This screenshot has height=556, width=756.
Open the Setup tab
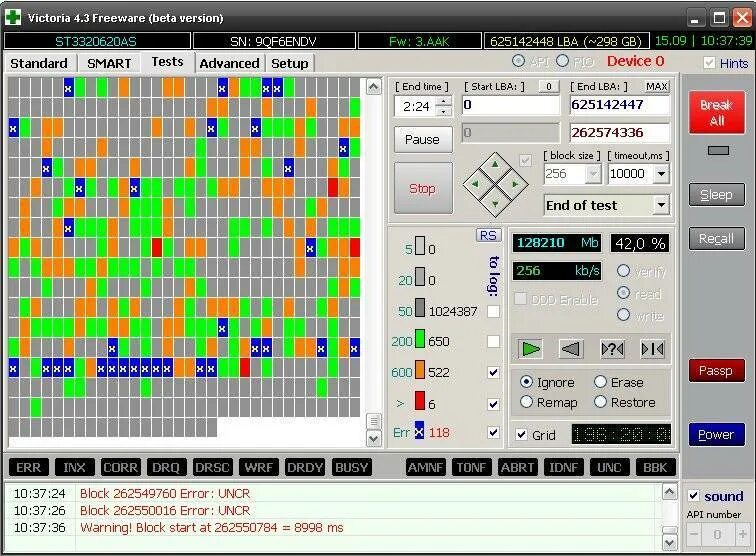(289, 63)
